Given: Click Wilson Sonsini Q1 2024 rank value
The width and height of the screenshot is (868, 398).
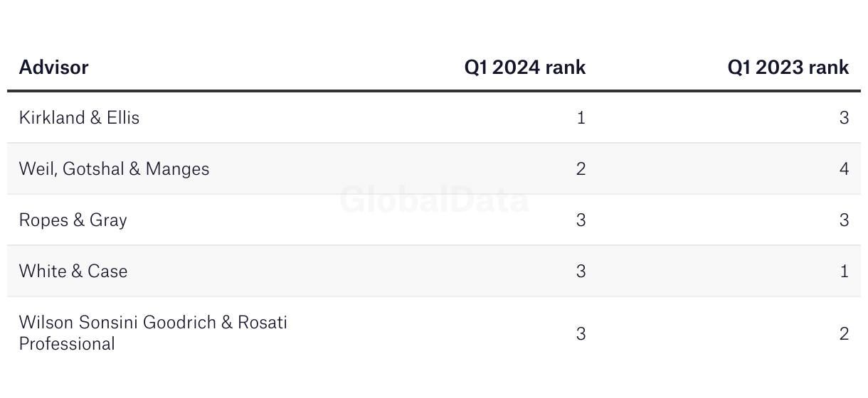Looking at the screenshot, I should [581, 333].
